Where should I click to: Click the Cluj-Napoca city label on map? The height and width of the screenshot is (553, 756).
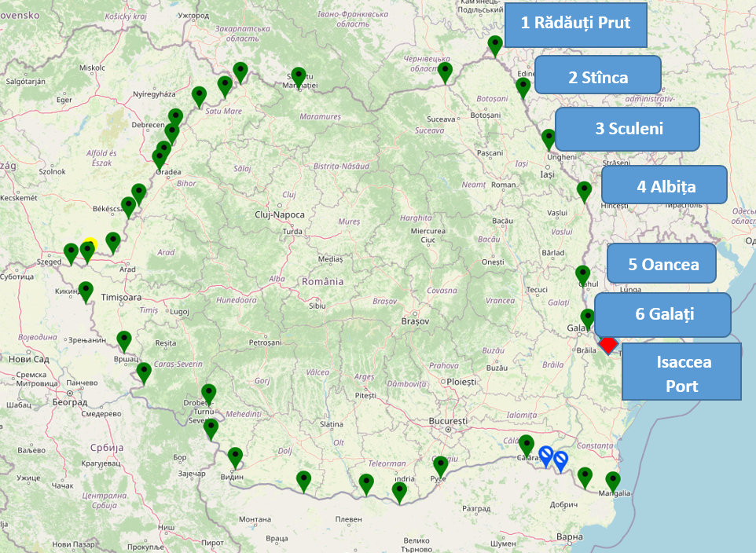tap(280, 214)
